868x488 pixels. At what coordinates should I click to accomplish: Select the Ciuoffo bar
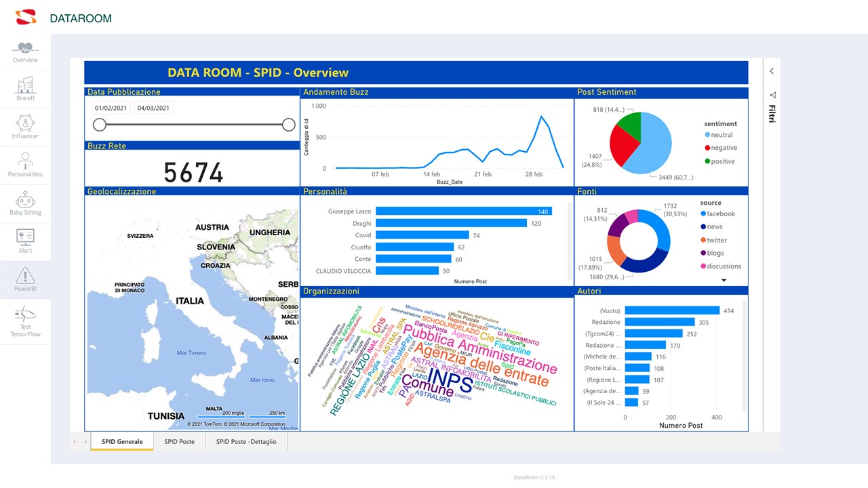(x=414, y=247)
